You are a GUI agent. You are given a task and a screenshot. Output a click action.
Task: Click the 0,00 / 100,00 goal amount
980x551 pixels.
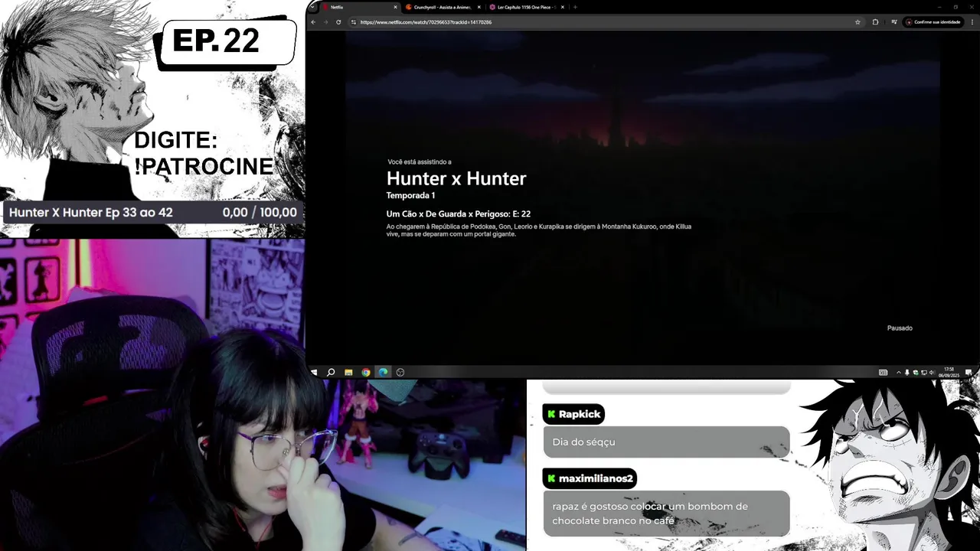point(260,213)
